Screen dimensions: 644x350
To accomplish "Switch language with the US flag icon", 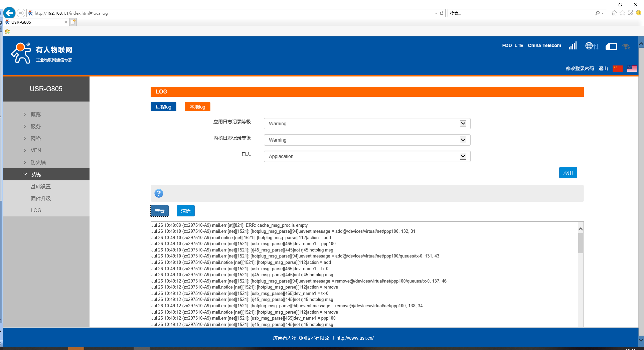I will click(x=632, y=68).
